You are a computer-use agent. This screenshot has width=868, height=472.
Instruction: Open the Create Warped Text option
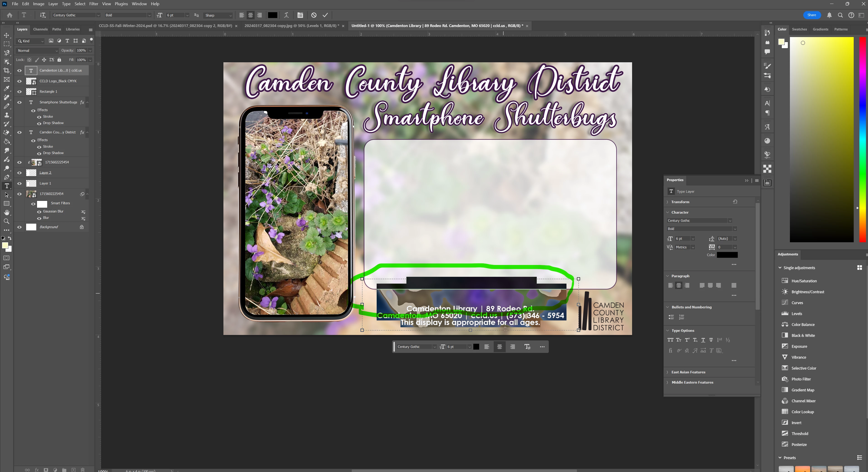tap(286, 15)
